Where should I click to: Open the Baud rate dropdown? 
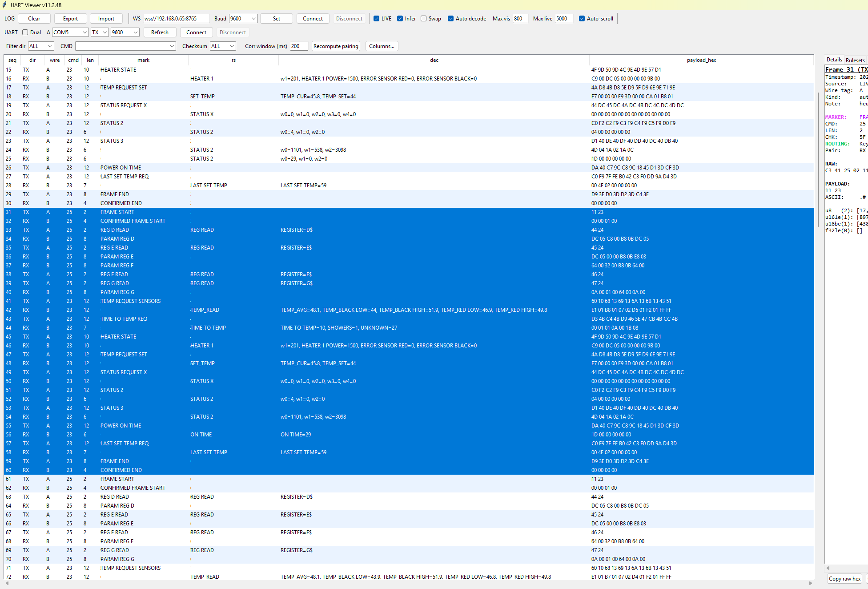254,19
